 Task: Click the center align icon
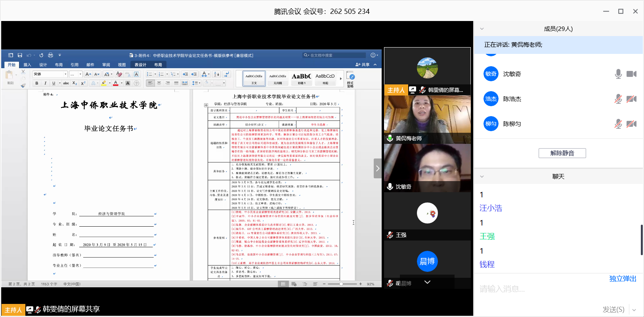tap(159, 83)
